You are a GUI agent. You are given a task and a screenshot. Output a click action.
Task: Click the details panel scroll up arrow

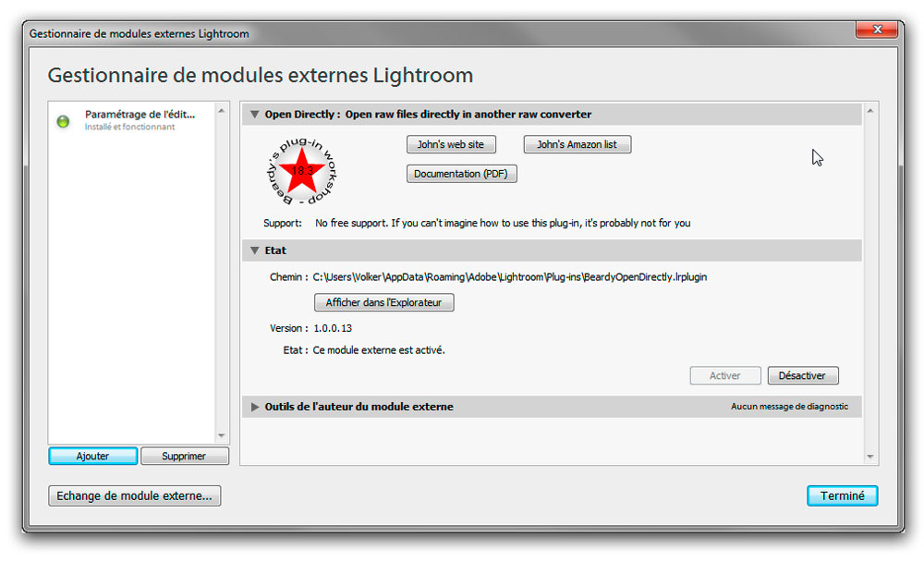coord(870,111)
